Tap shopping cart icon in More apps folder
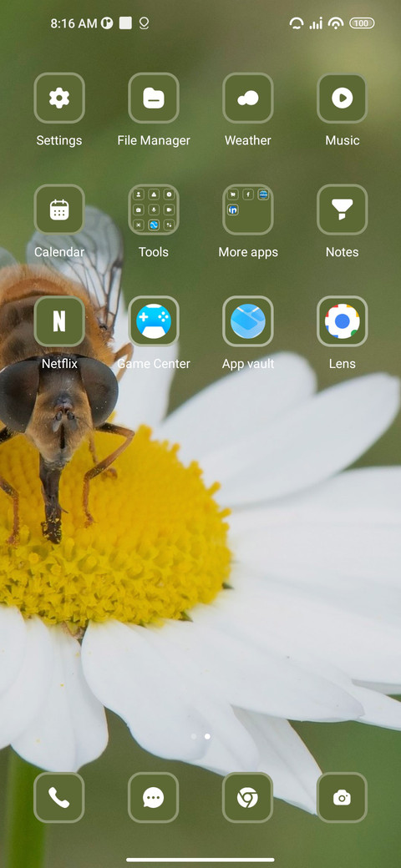401x868 pixels. click(x=233, y=194)
